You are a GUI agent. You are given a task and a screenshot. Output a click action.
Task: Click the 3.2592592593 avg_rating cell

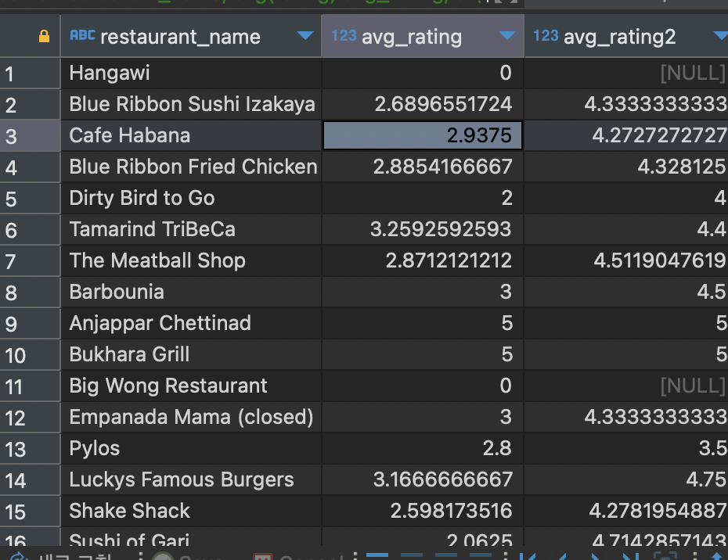[x=423, y=230]
